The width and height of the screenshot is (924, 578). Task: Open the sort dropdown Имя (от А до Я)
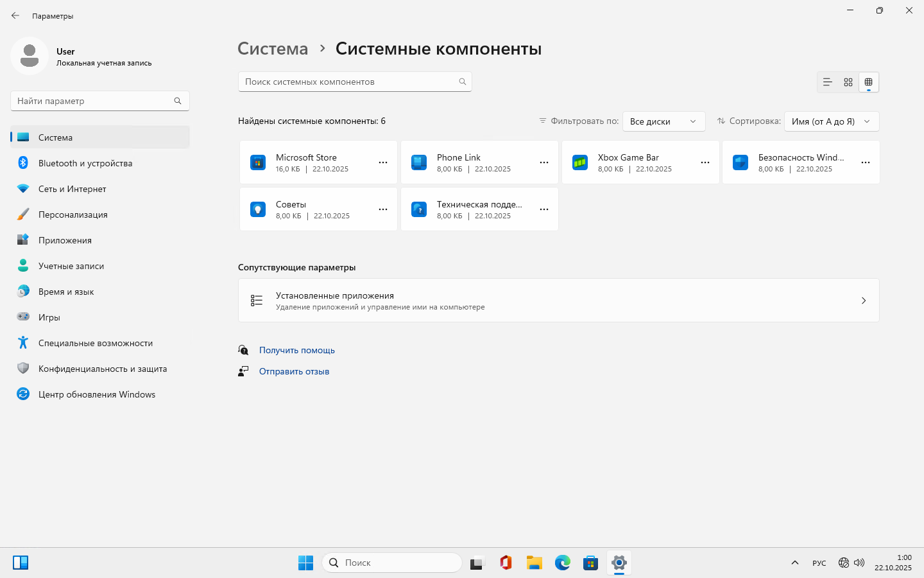[831, 121]
